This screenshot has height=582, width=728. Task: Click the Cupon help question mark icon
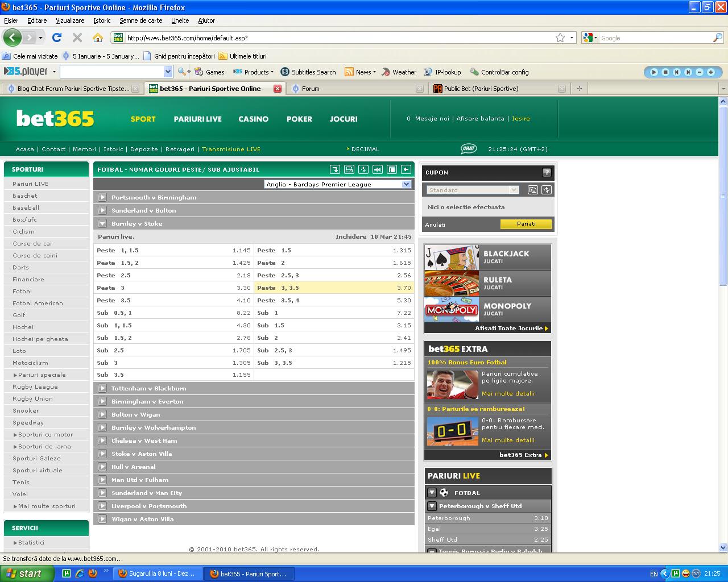pyautogui.click(x=547, y=172)
